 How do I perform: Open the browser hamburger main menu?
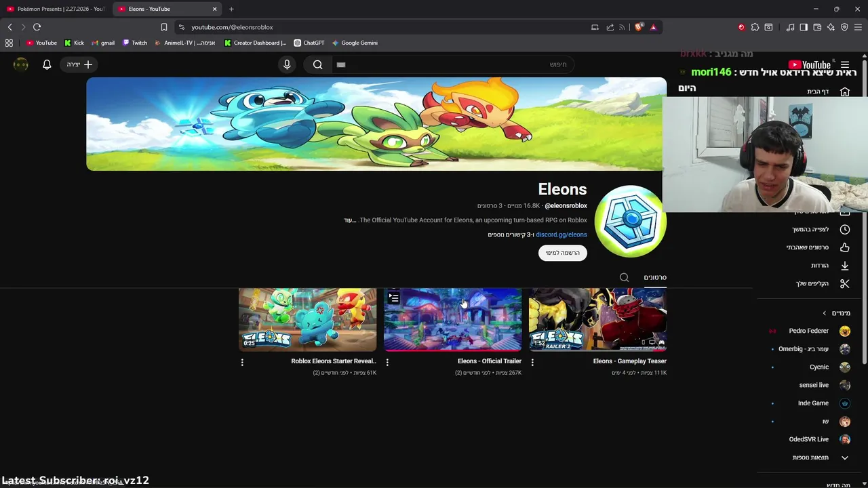click(858, 27)
